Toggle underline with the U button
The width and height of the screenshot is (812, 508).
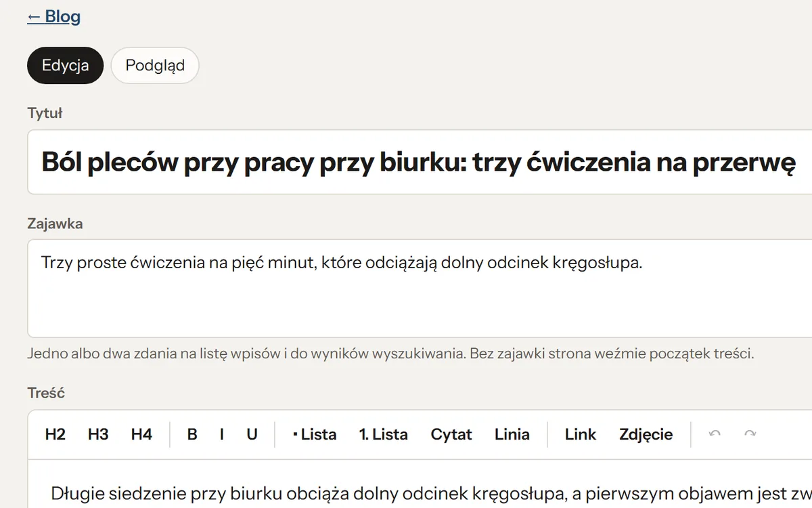252,434
